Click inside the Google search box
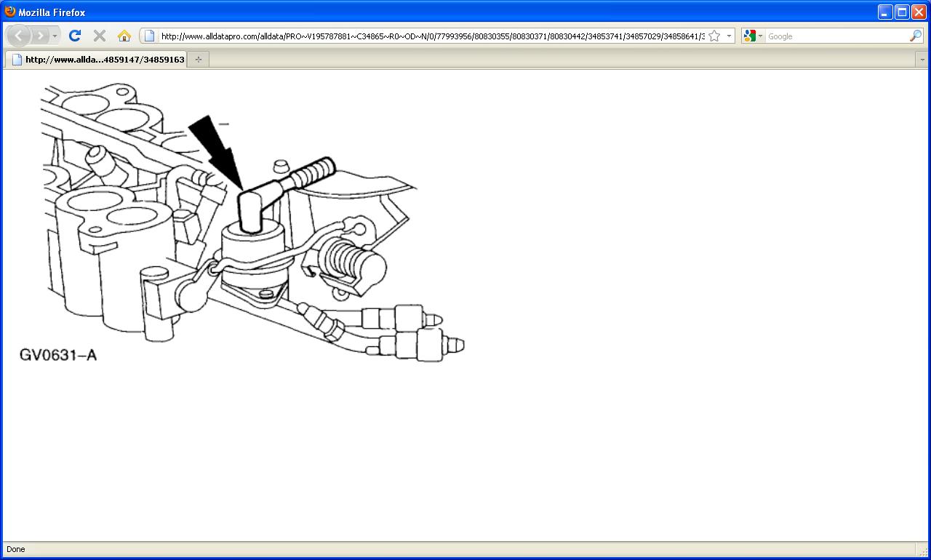This screenshot has height=560, width=931. coord(837,36)
